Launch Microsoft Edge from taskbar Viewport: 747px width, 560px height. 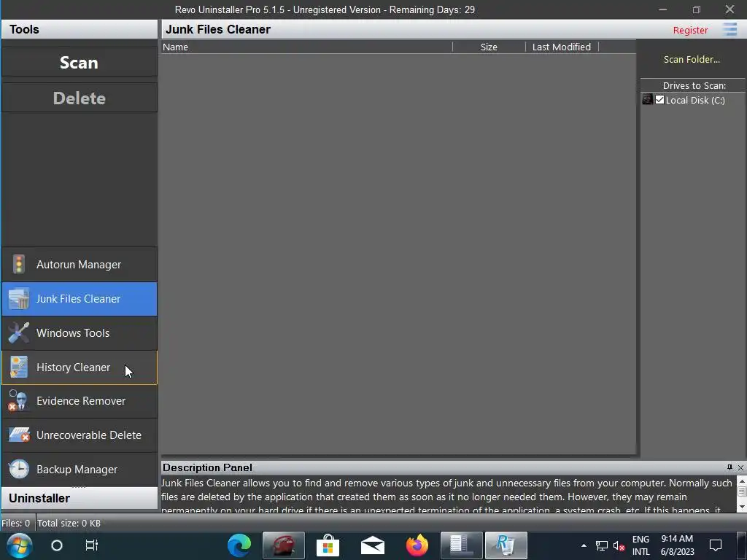point(239,545)
